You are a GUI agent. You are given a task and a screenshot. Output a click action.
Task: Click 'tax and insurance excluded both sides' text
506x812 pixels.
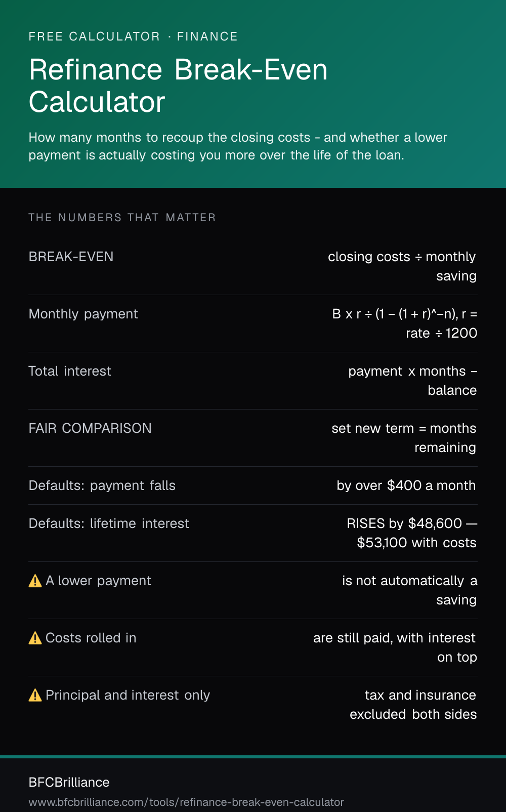point(413,705)
